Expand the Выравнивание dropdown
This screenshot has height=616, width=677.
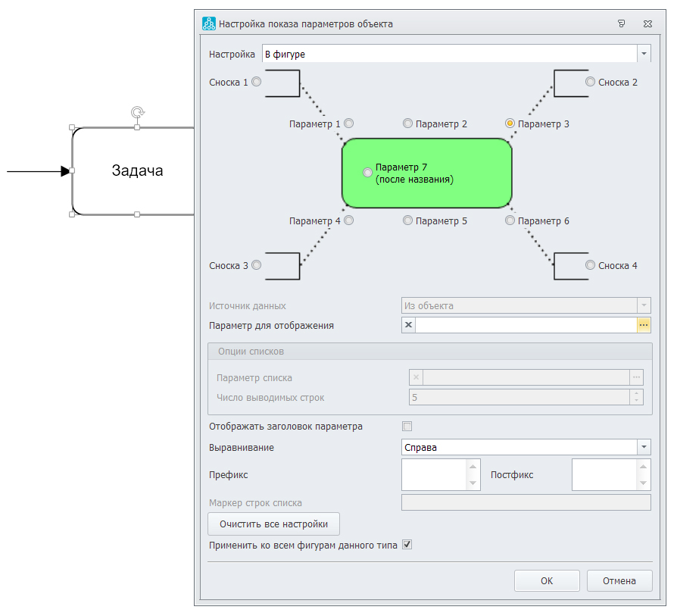coord(644,447)
